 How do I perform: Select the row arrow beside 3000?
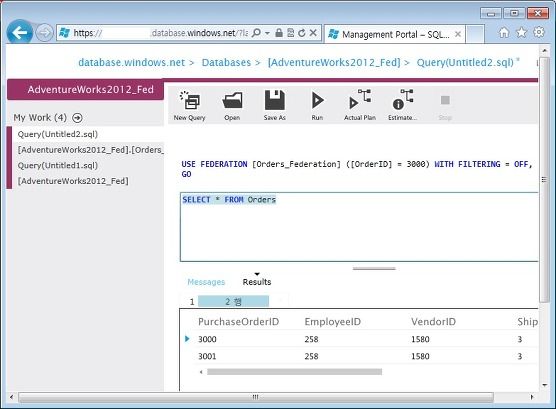click(187, 339)
